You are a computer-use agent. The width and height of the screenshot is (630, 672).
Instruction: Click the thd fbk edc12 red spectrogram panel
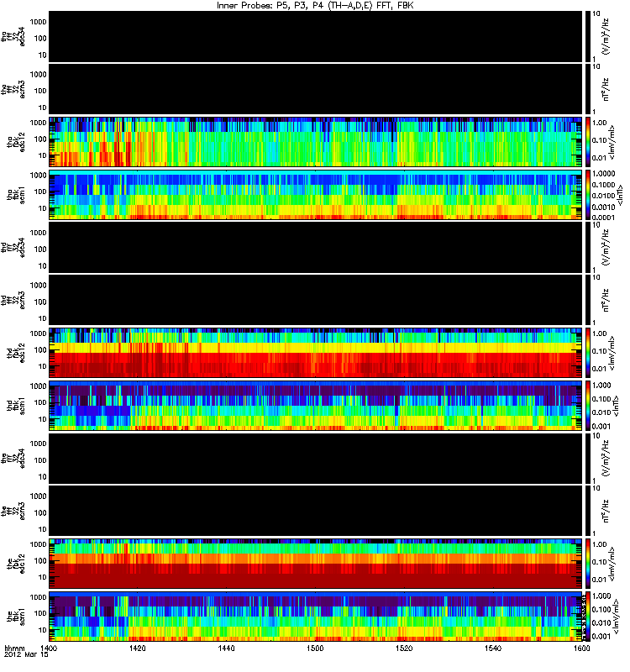pyautogui.click(x=315, y=353)
